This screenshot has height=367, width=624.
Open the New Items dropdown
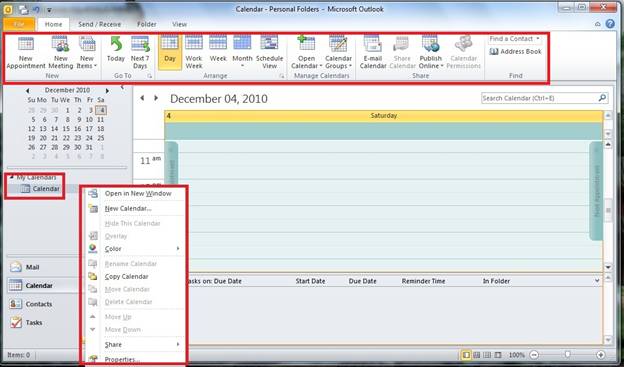(x=87, y=53)
